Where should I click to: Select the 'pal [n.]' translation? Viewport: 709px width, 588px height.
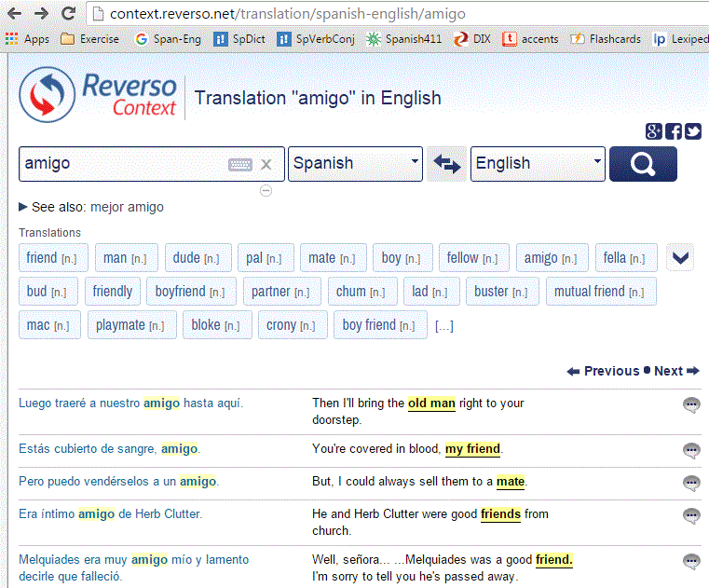[266, 257]
